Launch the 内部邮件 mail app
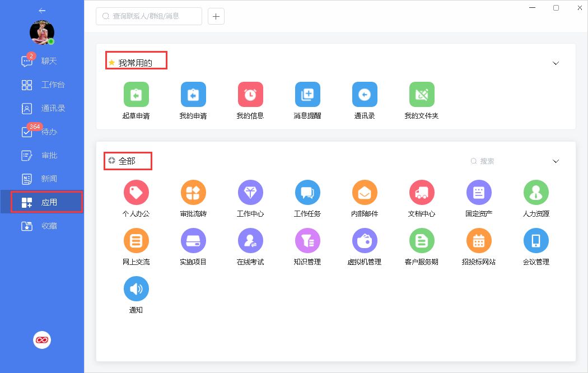588x373 pixels. (x=365, y=193)
